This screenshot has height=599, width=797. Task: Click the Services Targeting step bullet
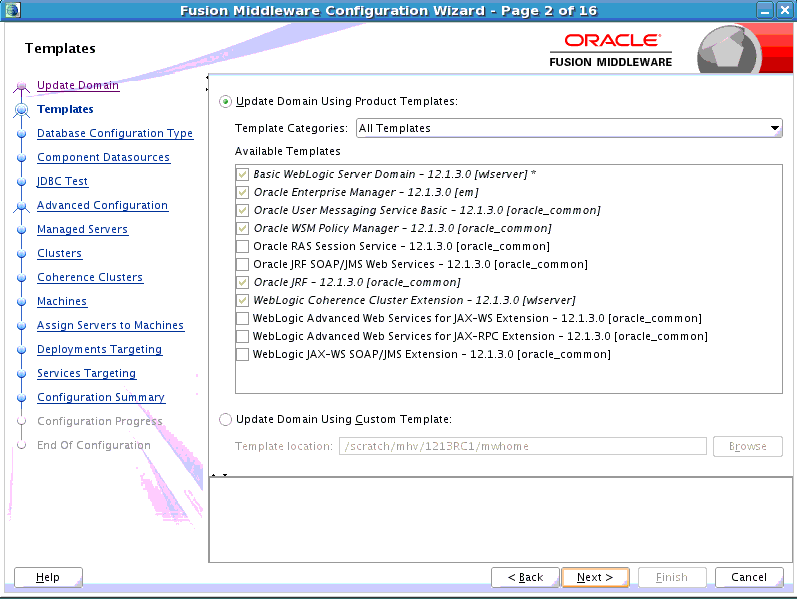pos(21,374)
